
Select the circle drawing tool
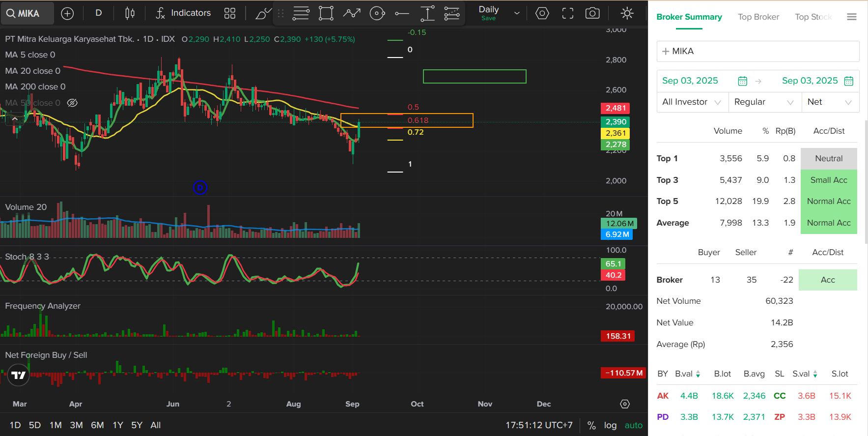click(377, 13)
